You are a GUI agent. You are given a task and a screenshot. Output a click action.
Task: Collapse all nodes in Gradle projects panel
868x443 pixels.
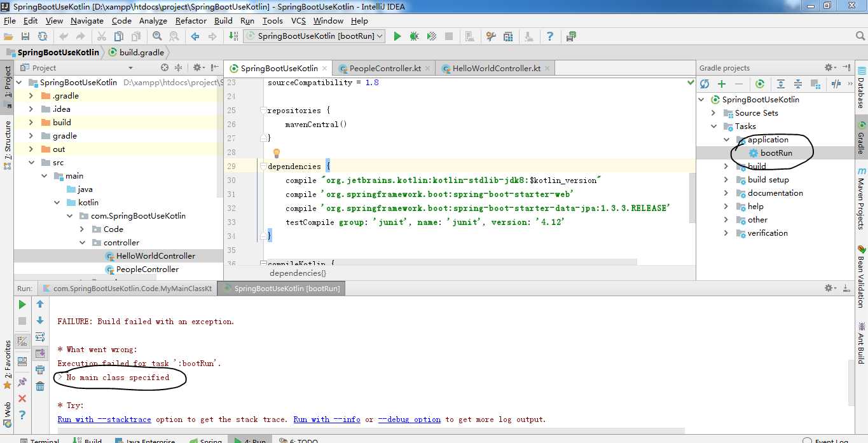point(798,84)
